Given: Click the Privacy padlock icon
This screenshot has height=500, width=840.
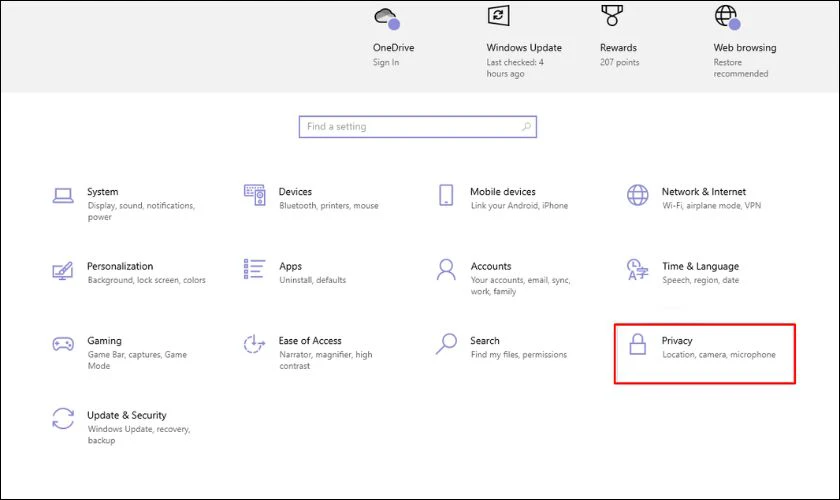Looking at the screenshot, I should 638,344.
